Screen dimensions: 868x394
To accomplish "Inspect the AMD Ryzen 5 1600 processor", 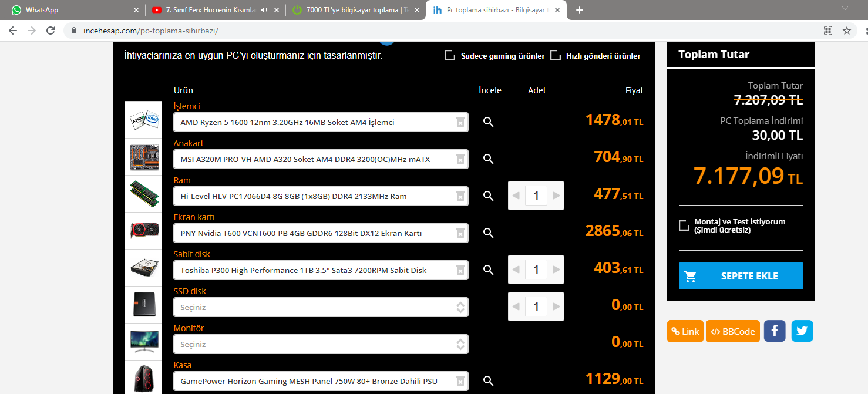I will coord(488,122).
